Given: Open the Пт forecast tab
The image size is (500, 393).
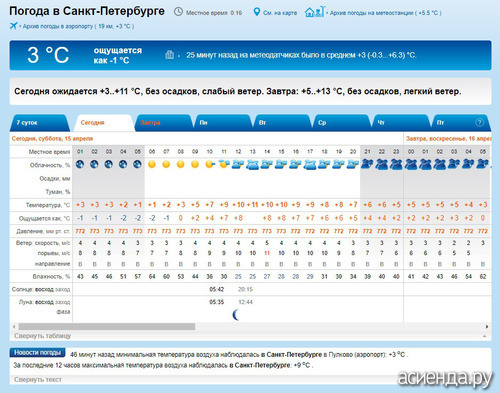Looking at the screenshot, I should [x=460, y=123].
